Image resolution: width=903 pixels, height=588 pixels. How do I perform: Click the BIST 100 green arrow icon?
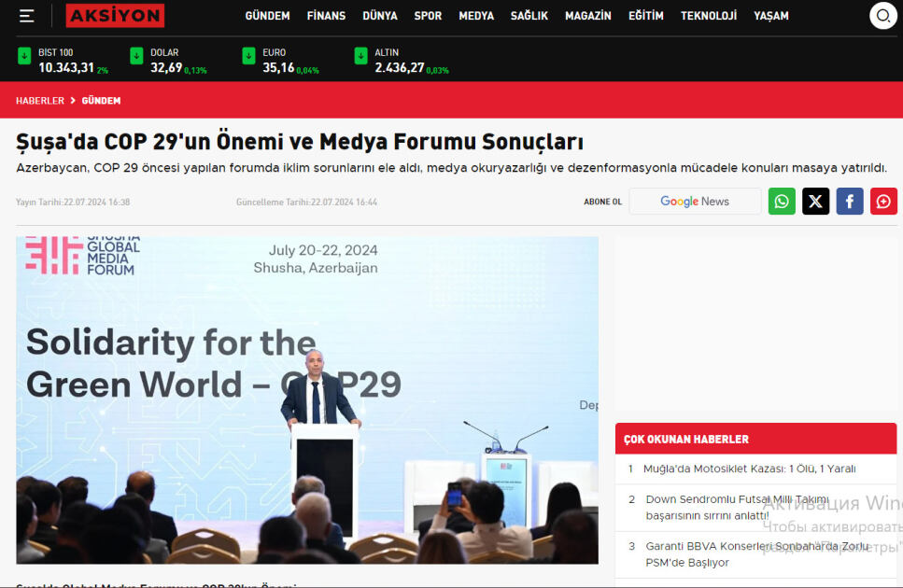point(24,56)
